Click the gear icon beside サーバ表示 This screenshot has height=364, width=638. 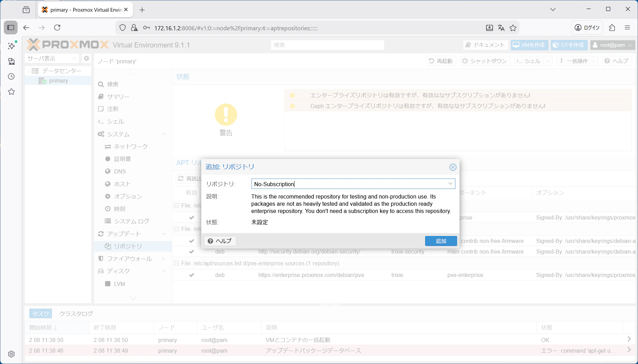(x=86, y=58)
